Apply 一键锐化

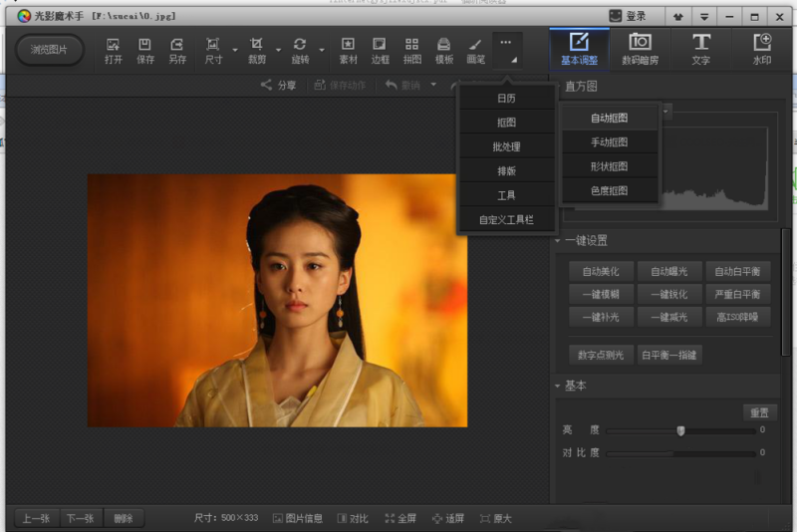[x=669, y=294]
